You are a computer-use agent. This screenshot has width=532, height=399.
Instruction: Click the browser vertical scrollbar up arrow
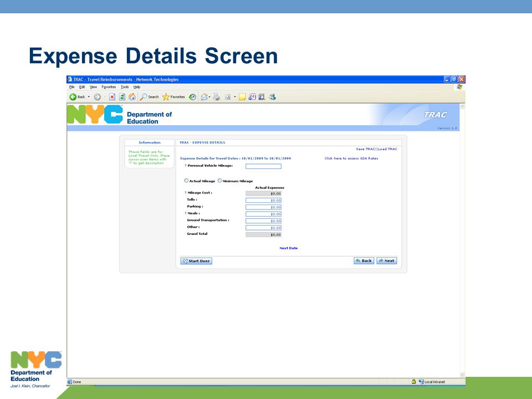click(462, 106)
